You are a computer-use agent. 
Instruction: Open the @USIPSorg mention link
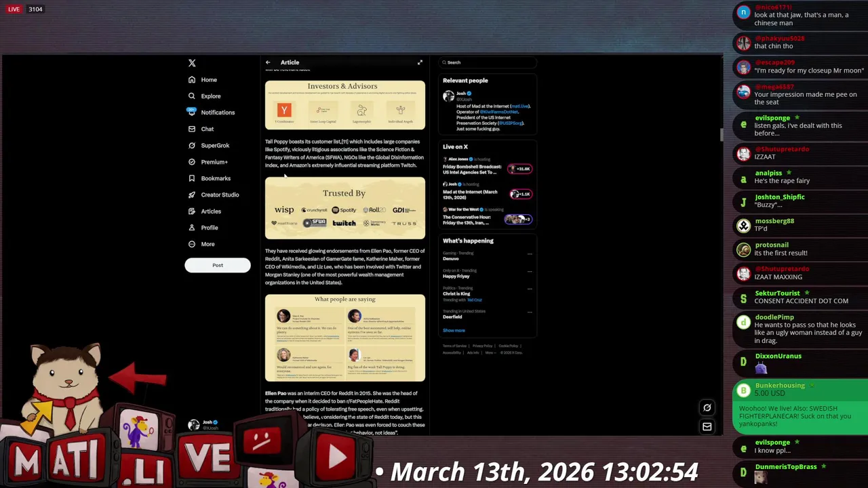(x=510, y=123)
